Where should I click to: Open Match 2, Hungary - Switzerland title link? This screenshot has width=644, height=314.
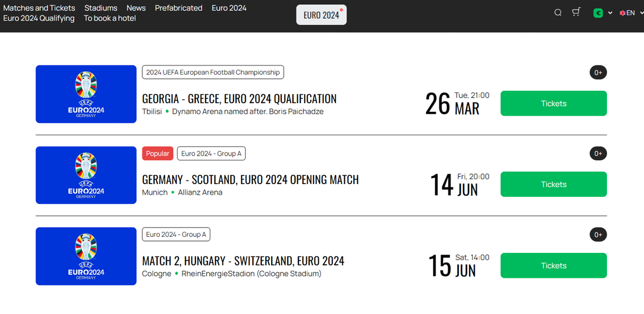pyautogui.click(x=243, y=261)
